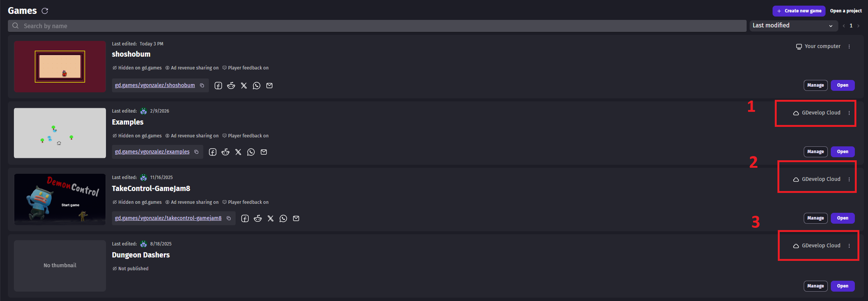The height and width of the screenshot is (301, 868).
Task: Share Examples game on Reddit
Action: tap(225, 152)
